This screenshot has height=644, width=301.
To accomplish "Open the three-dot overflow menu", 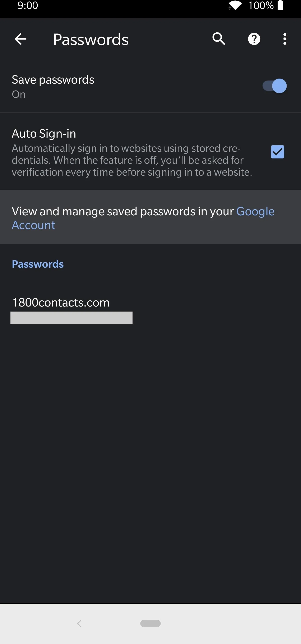I will click(x=285, y=39).
